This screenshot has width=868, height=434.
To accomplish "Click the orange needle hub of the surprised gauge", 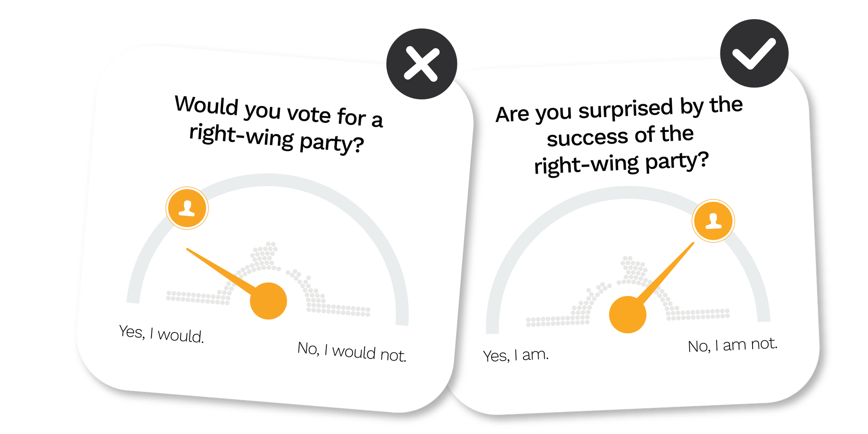I will (x=628, y=315).
